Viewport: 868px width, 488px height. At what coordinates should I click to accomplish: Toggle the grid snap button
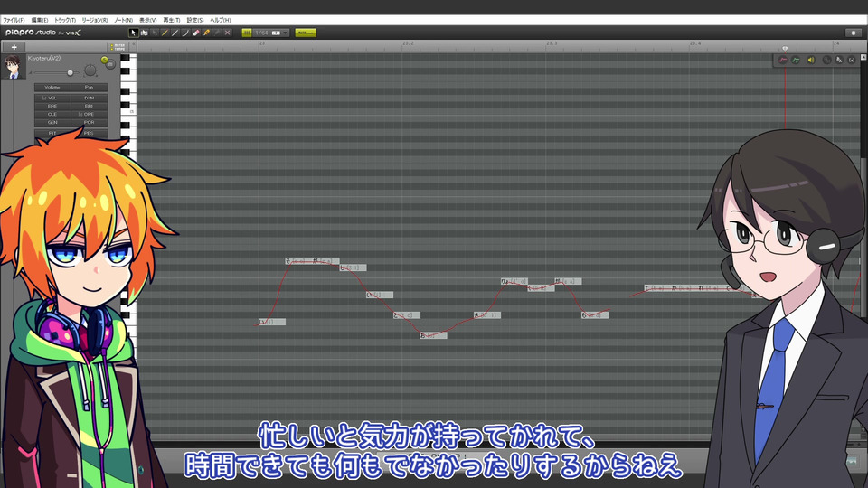(247, 33)
